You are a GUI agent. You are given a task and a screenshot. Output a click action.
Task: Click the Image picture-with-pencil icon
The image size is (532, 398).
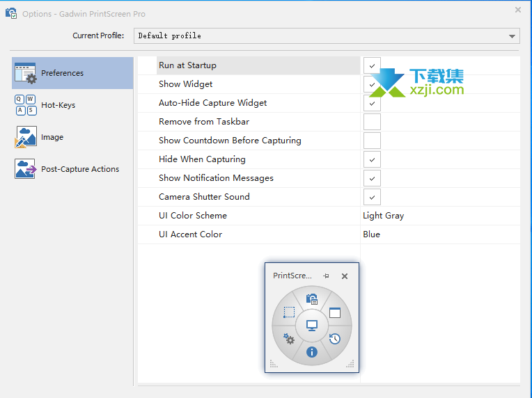point(26,137)
